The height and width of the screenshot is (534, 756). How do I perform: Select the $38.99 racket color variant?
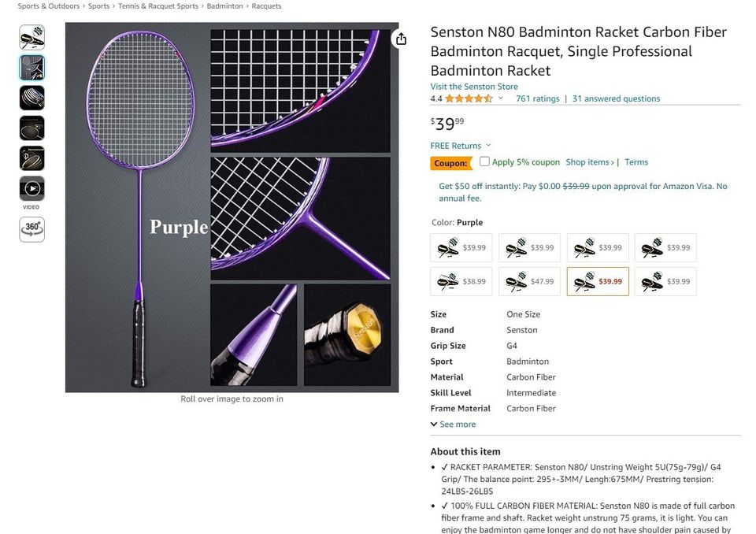[x=461, y=280]
